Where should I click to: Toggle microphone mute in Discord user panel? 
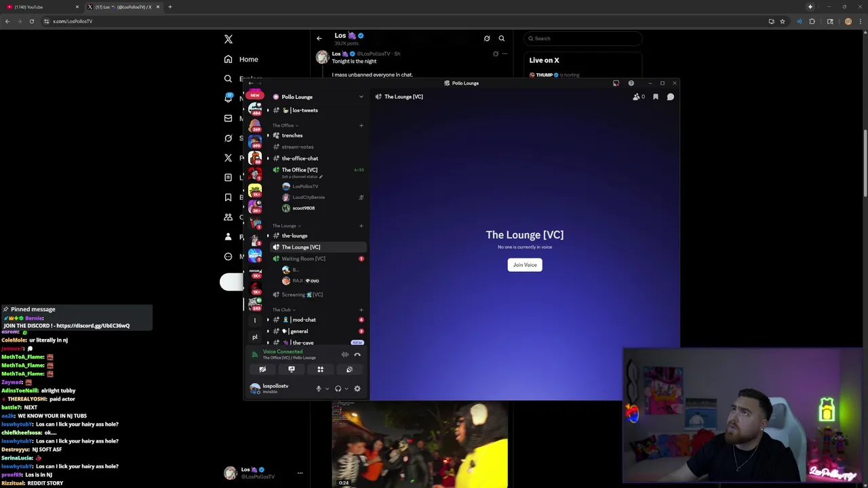point(319,389)
